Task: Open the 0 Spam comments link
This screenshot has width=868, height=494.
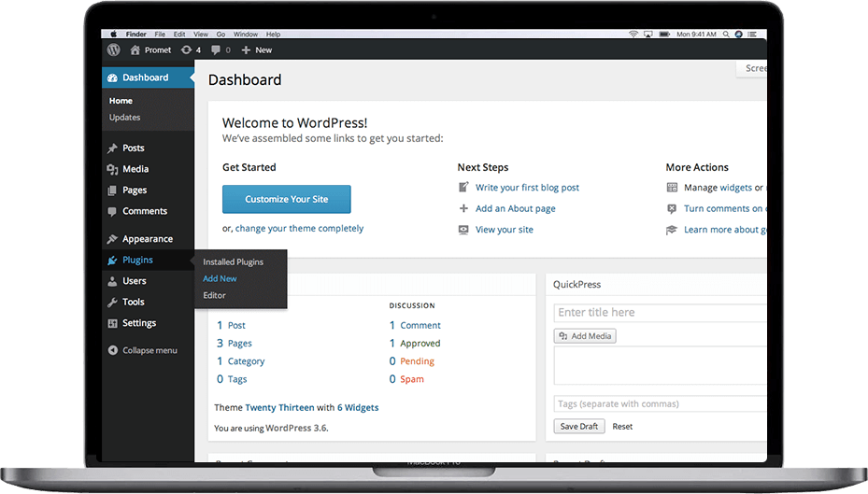Action: point(406,379)
